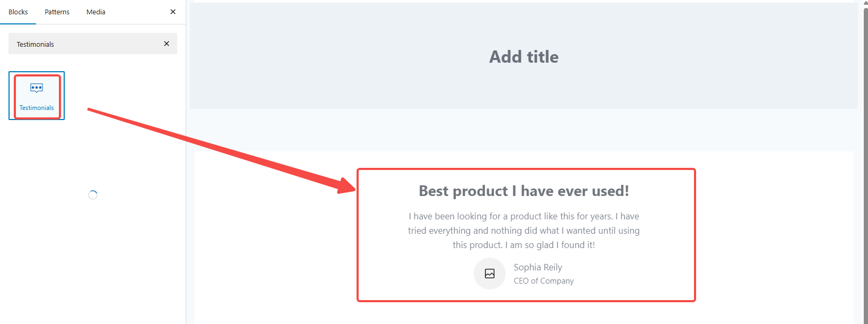
Task: Click the testimonial paragraph text
Action: click(524, 230)
